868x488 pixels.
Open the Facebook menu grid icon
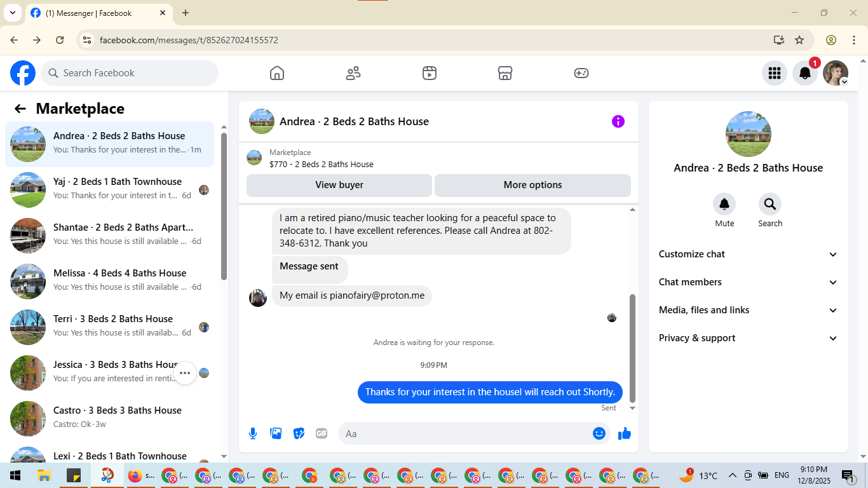pos(775,73)
